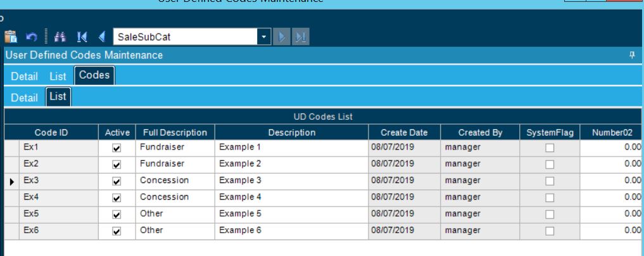This screenshot has height=256, width=644.
Task: Click Other full description in Ex6 row
Action: 175,231
